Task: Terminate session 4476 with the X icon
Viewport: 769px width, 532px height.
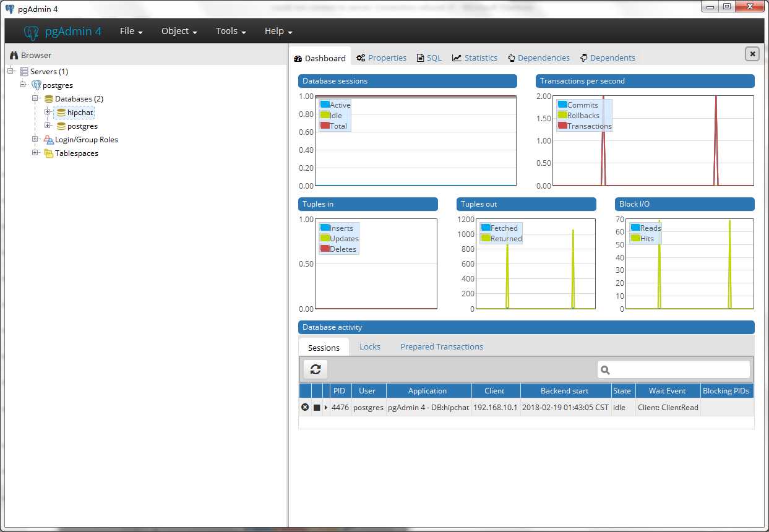Action: pyautogui.click(x=305, y=408)
